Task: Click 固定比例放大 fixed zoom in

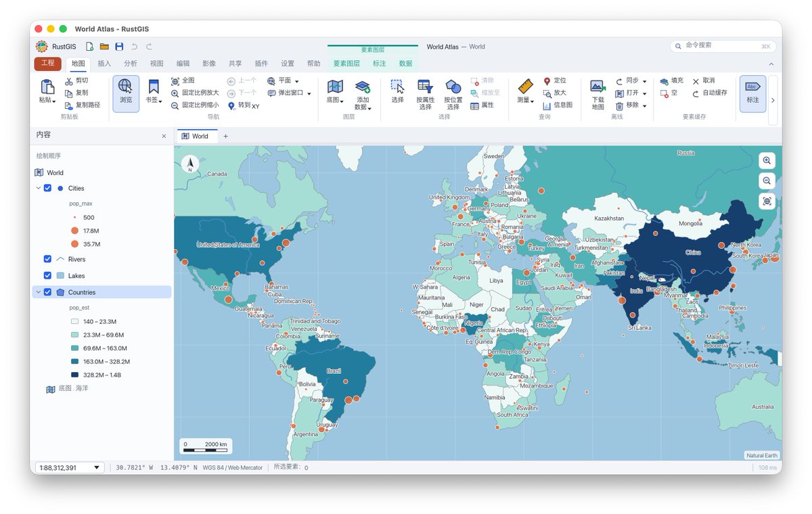Action: tap(195, 93)
